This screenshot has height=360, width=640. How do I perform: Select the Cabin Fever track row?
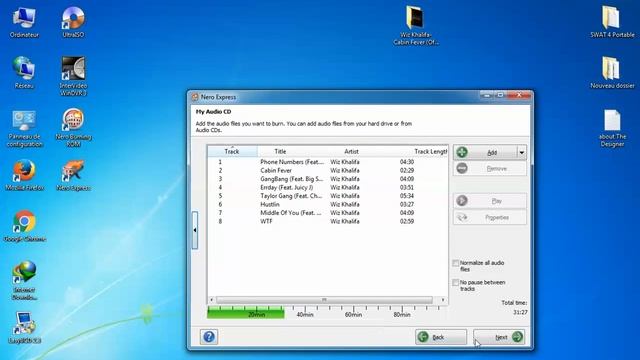tap(327, 171)
